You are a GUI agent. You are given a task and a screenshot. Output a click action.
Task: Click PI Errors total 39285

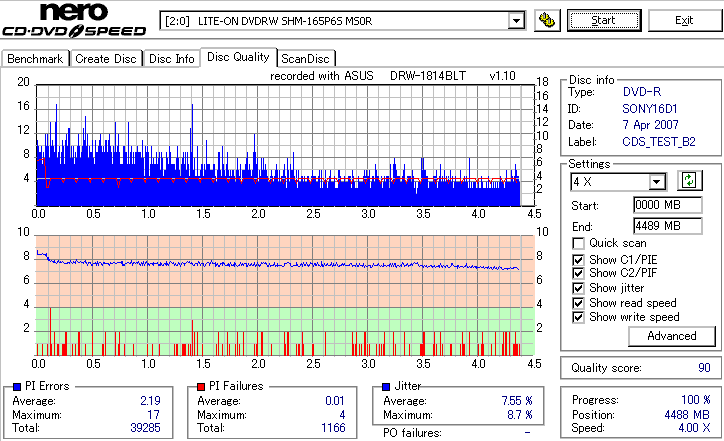[x=145, y=428]
